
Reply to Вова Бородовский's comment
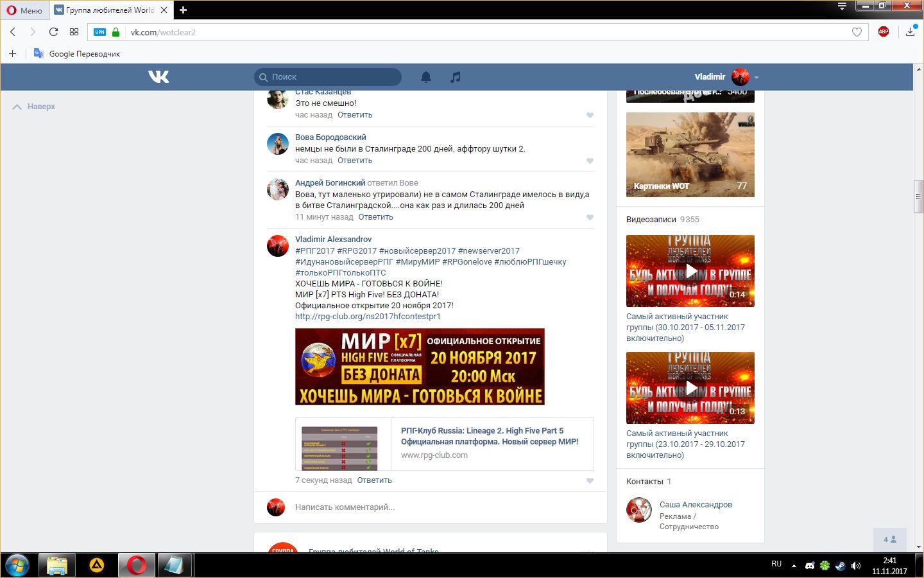coord(355,161)
